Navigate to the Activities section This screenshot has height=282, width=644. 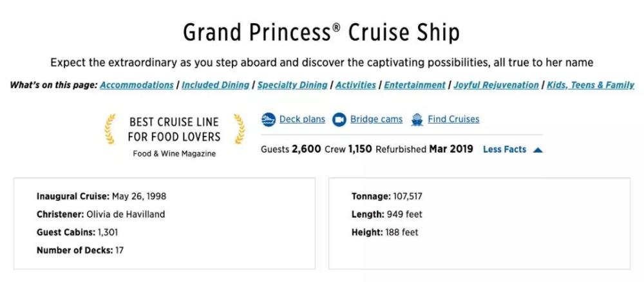(355, 85)
